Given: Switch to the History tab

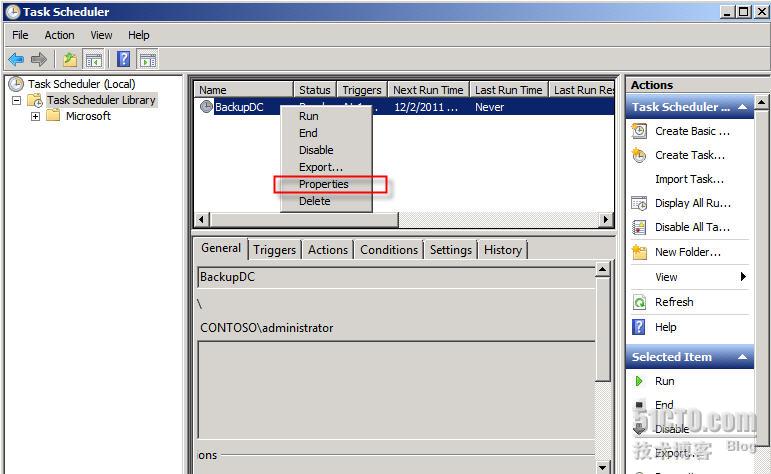Looking at the screenshot, I should pyautogui.click(x=503, y=250).
